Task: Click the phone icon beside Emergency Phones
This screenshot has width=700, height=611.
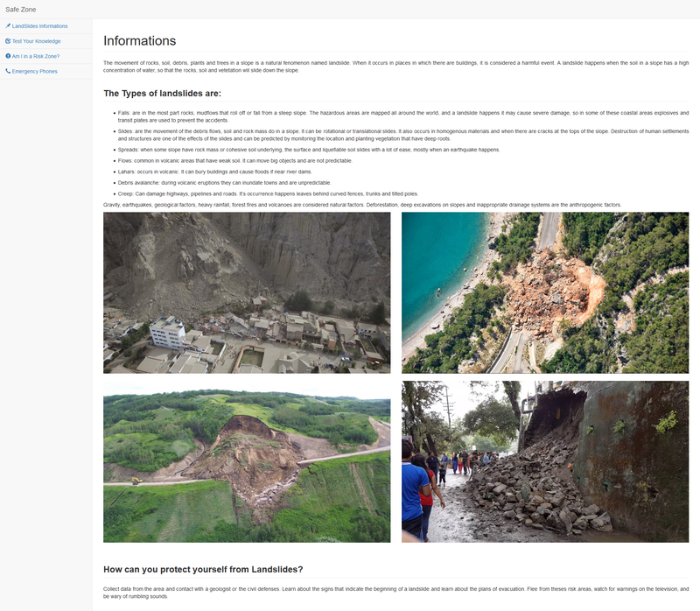Action: click(8, 71)
